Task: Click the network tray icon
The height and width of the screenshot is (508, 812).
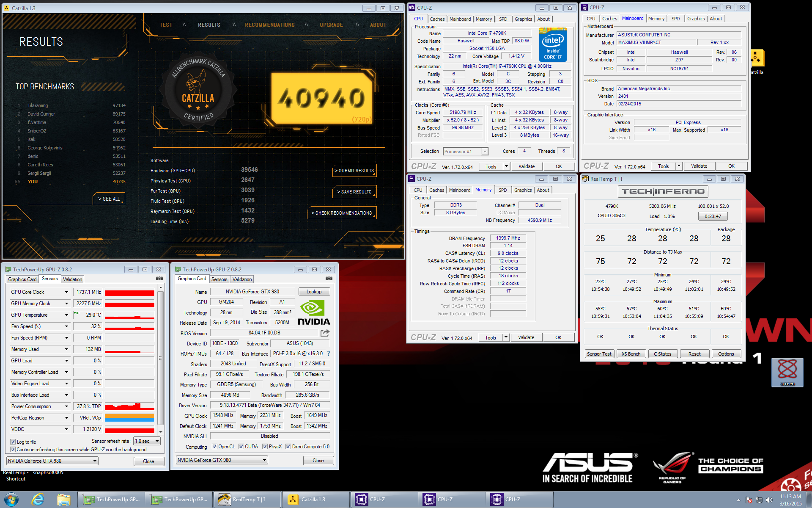Action: click(759, 500)
